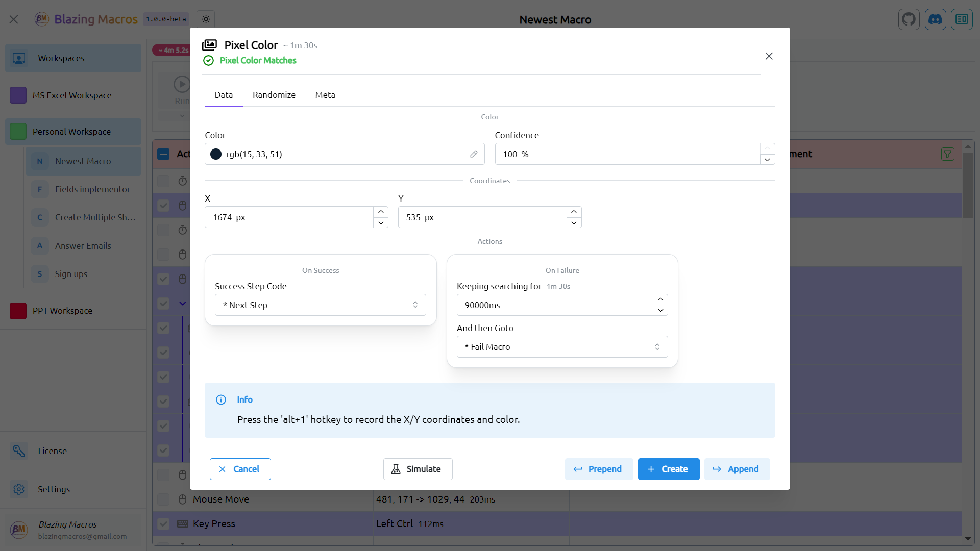Click the Cancel button
The image size is (980, 551).
240,469
